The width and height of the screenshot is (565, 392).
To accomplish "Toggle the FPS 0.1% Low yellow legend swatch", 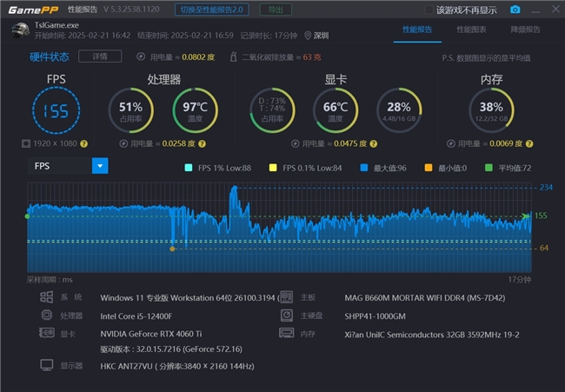I will click(x=273, y=168).
